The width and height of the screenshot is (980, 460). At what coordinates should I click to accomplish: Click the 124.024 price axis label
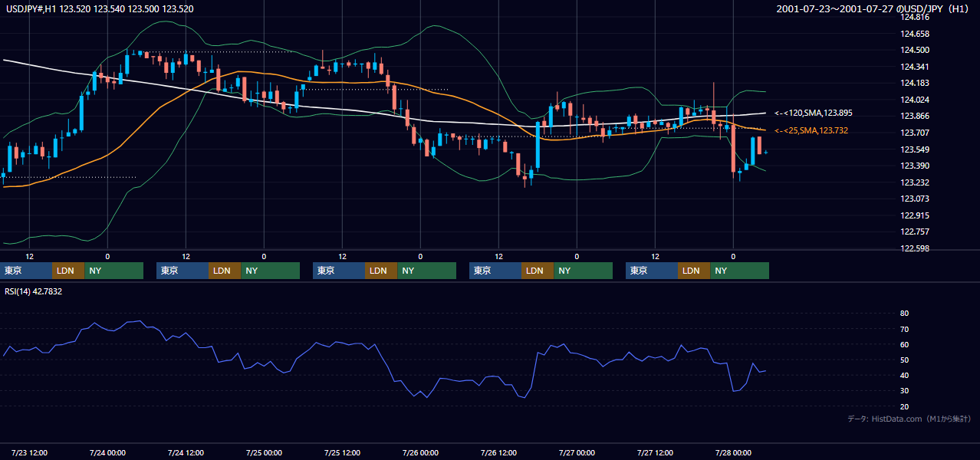914,100
